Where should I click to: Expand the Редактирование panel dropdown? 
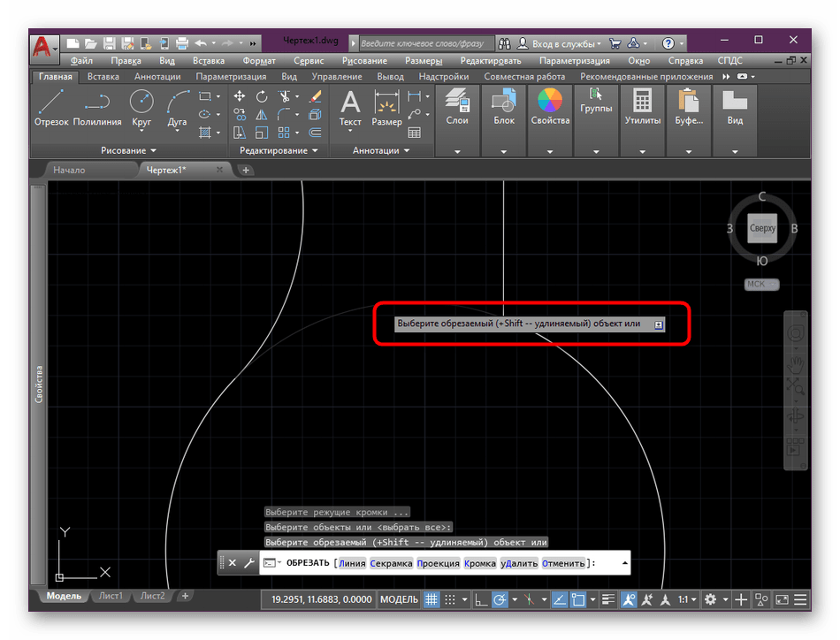pos(279,150)
